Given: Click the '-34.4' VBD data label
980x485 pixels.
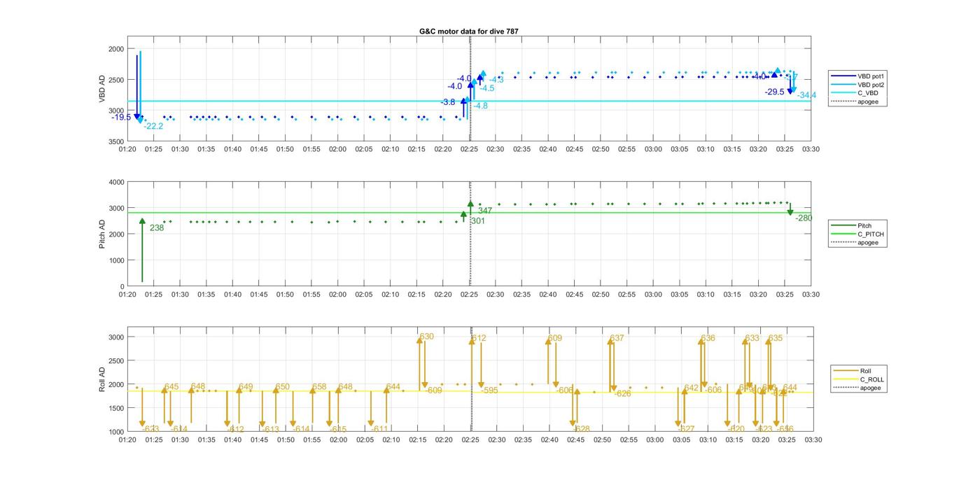Looking at the screenshot, I should [x=807, y=95].
